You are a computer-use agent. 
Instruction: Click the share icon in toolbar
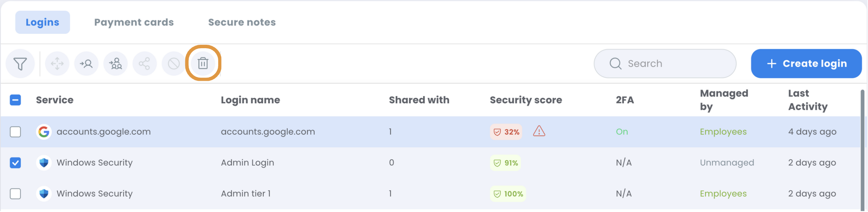(145, 64)
